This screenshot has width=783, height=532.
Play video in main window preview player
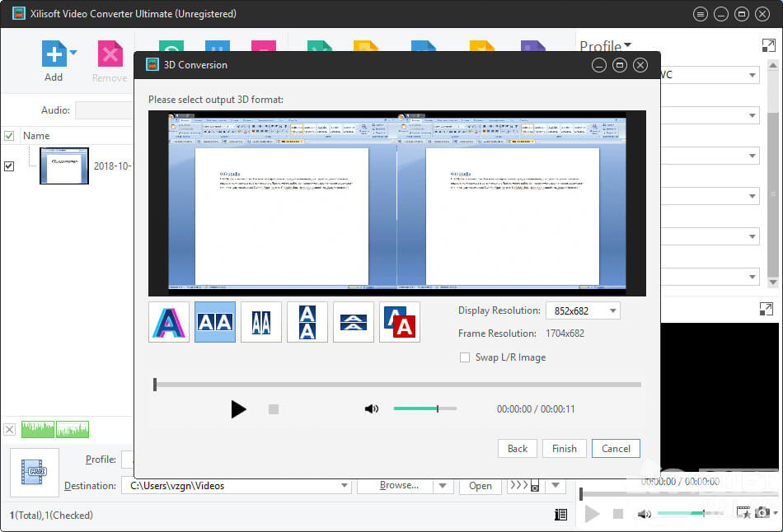coord(593,514)
